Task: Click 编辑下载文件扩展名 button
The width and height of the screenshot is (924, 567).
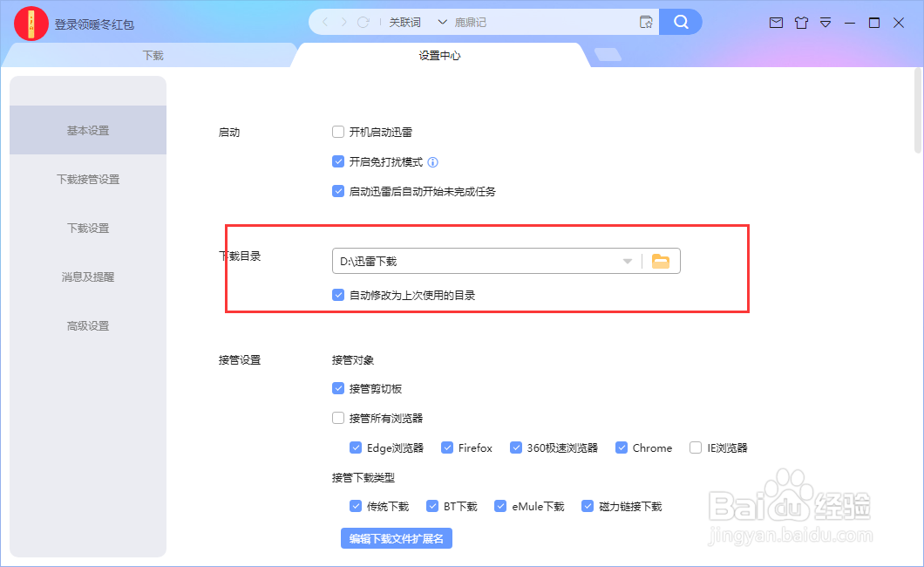Action: 397,538
